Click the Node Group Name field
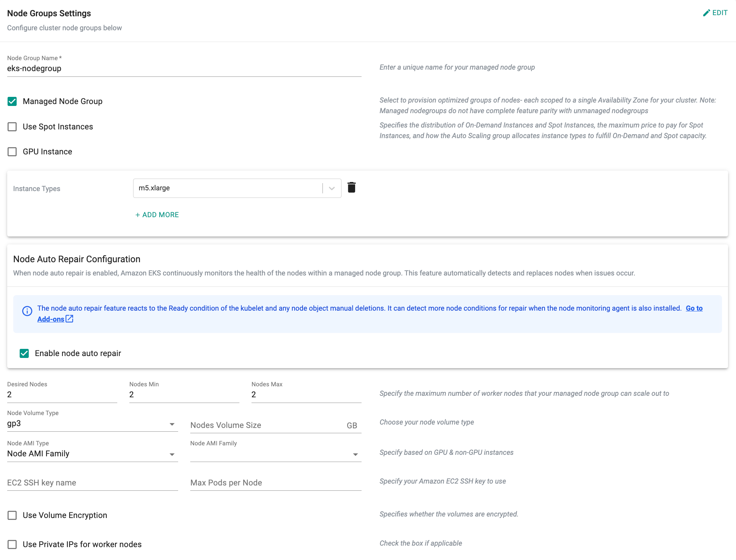This screenshot has width=736, height=560. pyautogui.click(x=184, y=69)
